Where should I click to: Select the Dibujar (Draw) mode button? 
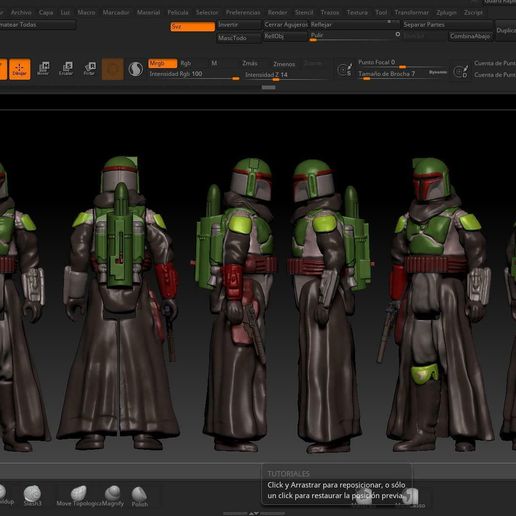coord(20,69)
